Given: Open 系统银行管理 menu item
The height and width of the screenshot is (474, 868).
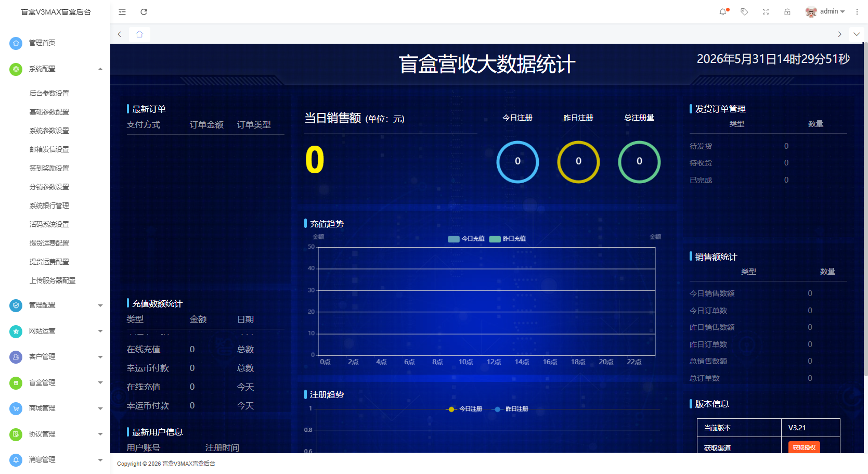Looking at the screenshot, I should click(x=49, y=206).
